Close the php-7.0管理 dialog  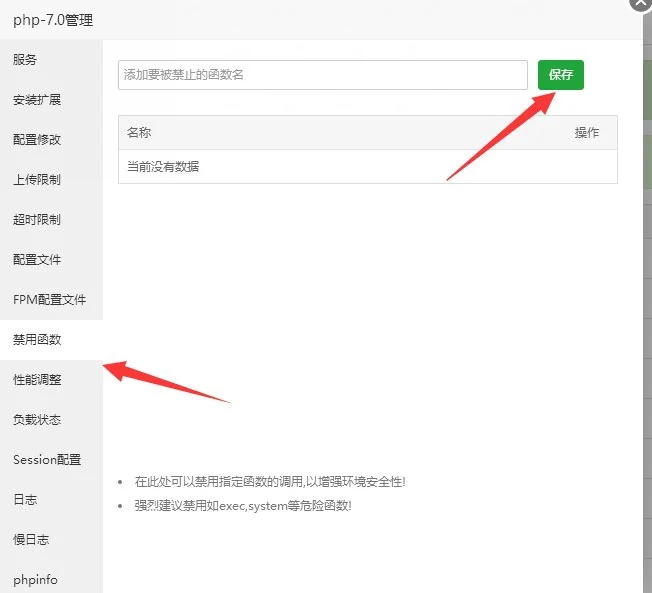tap(639, 3)
